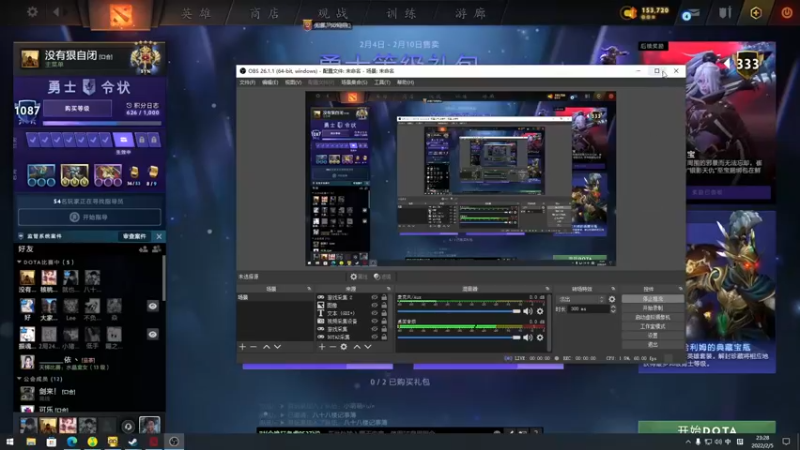Open the OBS 编辑(E) menu
800x450 pixels.
270,82
